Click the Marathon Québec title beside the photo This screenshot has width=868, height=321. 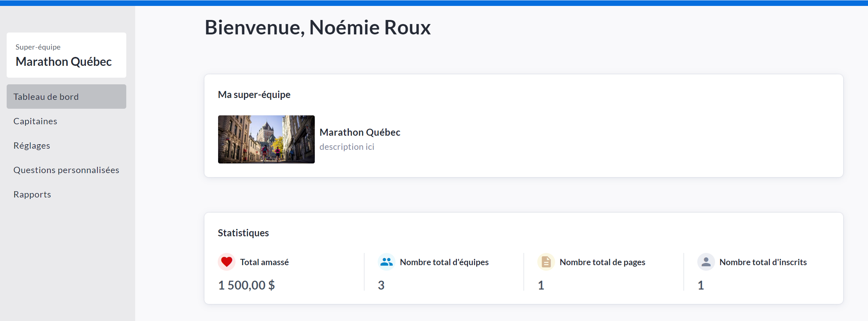(x=360, y=132)
